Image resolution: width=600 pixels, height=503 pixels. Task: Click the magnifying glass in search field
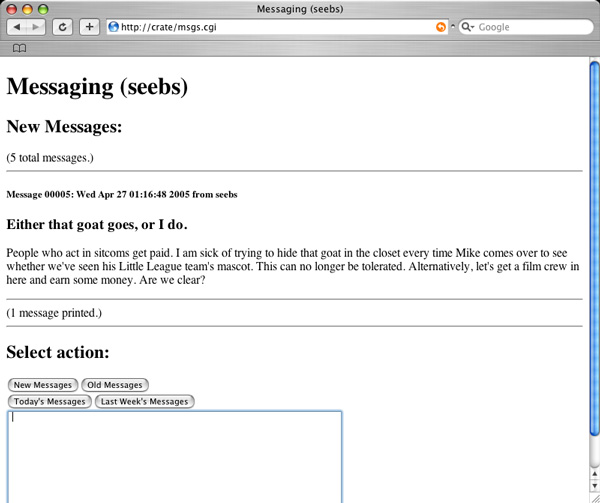(x=466, y=27)
